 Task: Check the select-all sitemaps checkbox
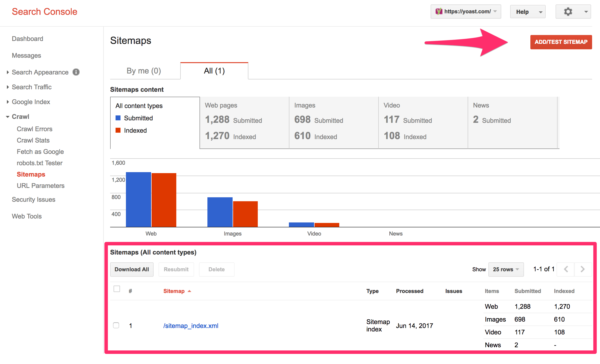[117, 289]
